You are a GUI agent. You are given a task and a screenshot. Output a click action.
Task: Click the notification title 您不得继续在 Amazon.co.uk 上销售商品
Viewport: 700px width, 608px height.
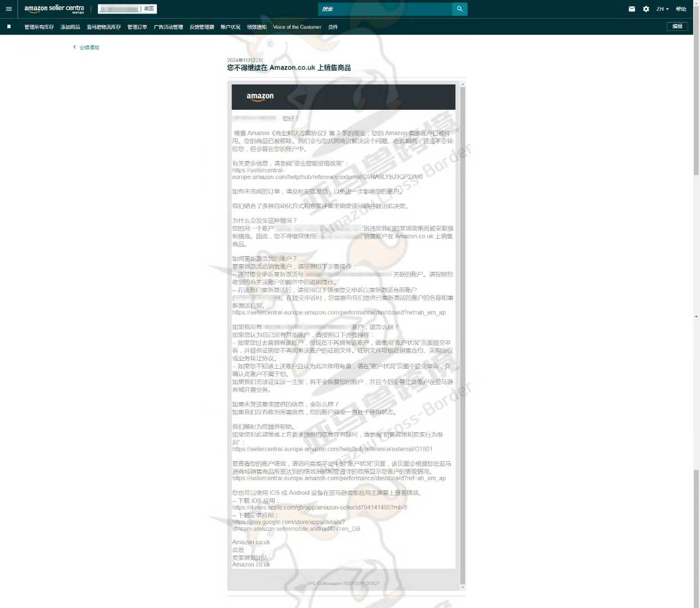coord(289,68)
